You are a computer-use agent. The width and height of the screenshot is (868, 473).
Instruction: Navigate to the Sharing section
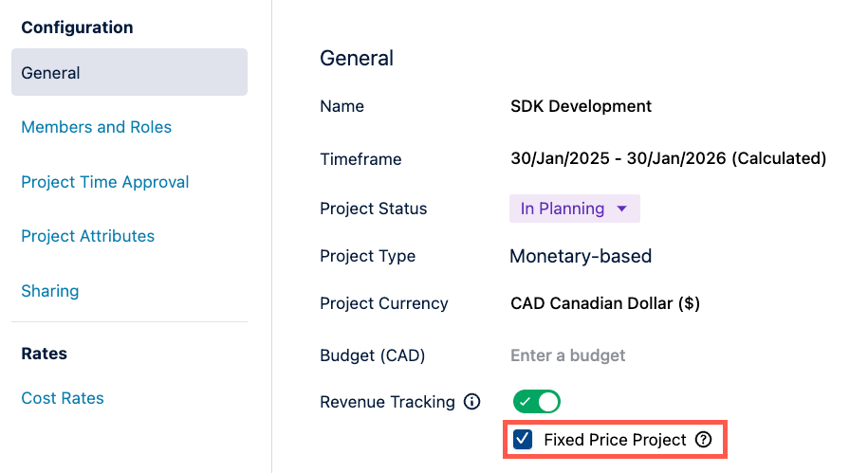tap(49, 291)
